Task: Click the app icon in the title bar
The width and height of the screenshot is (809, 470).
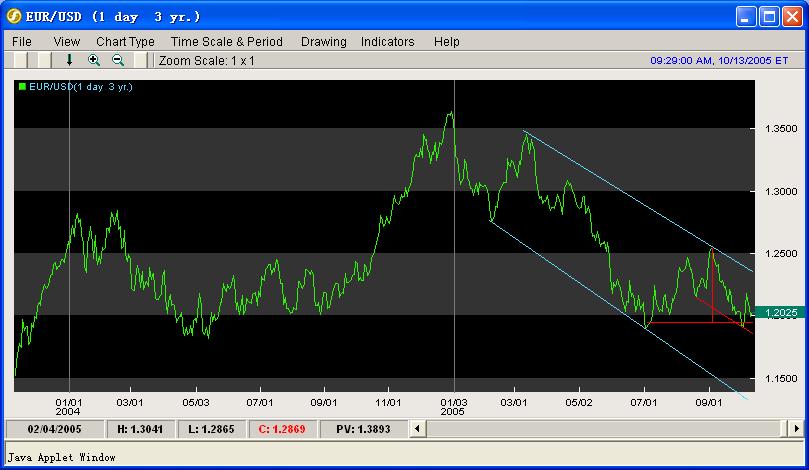Action: pos(14,17)
